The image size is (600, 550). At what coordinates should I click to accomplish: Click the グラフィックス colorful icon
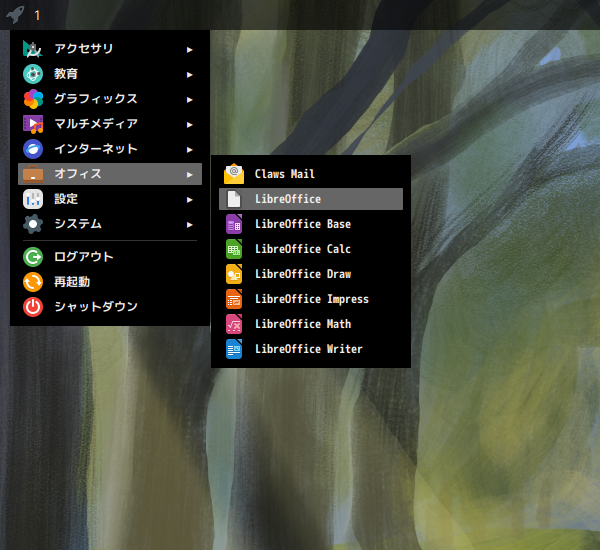[x=33, y=99]
